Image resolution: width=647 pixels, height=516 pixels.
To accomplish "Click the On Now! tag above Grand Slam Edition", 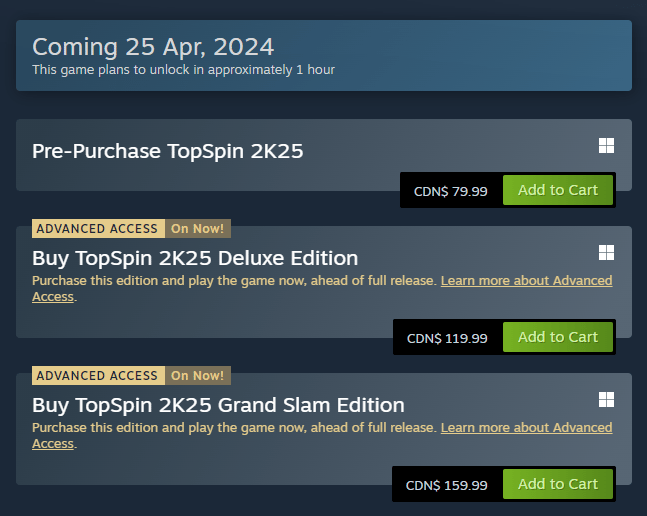I will point(197,375).
